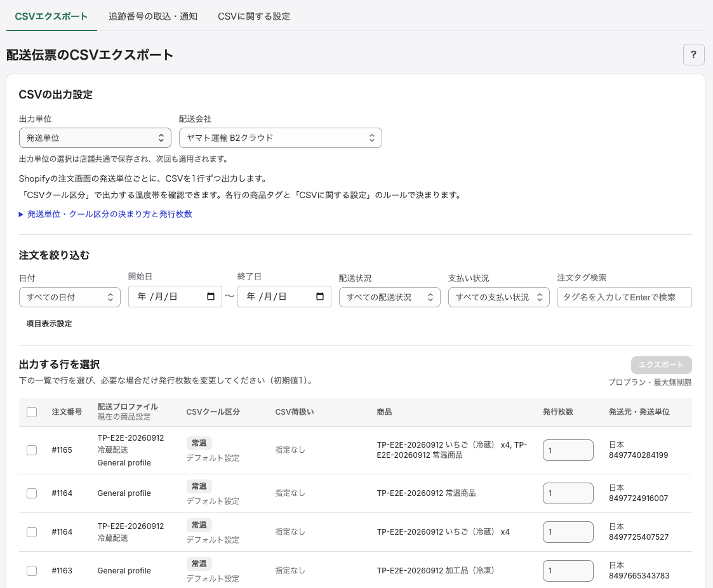Click 発行枚数 field for order #1163

pos(568,571)
